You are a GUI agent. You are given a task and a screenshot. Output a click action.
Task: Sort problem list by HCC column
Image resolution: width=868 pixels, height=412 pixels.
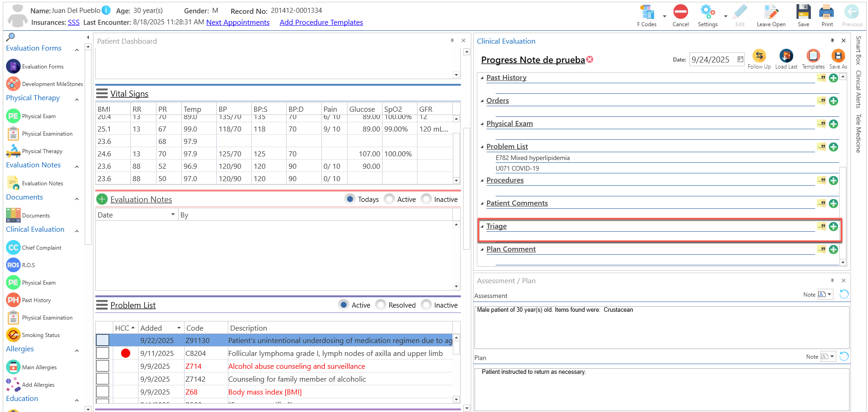coord(125,328)
